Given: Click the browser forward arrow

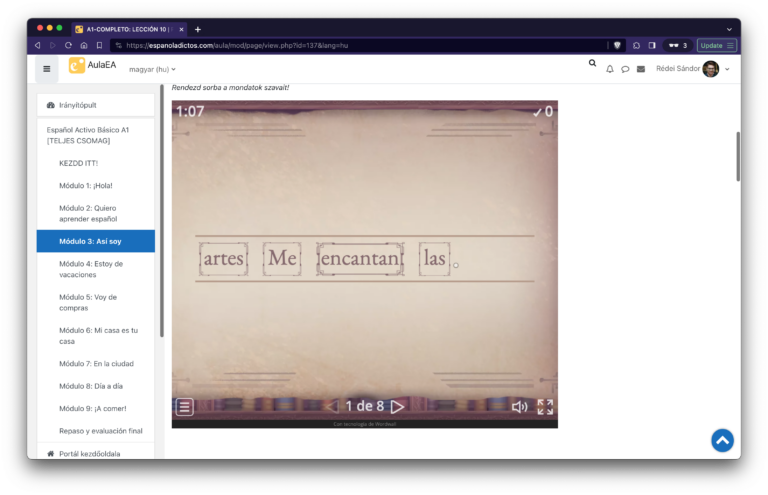Looking at the screenshot, I should [53, 46].
